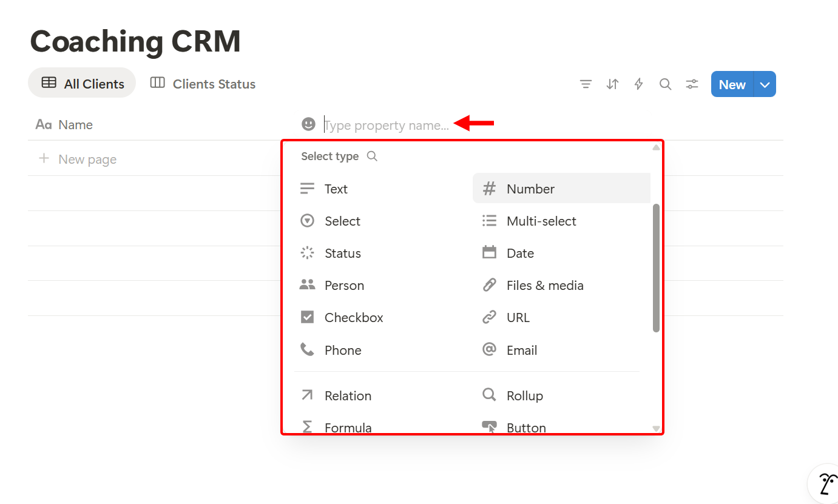Open the search icon in the toolbar
The image size is (838, 504).
tap(665, 84)
